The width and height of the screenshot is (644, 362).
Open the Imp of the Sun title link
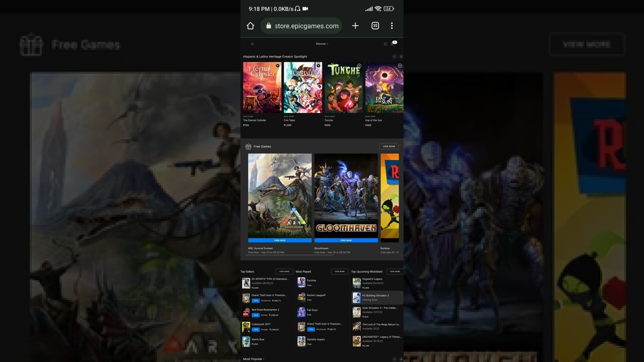click(373, 120)
